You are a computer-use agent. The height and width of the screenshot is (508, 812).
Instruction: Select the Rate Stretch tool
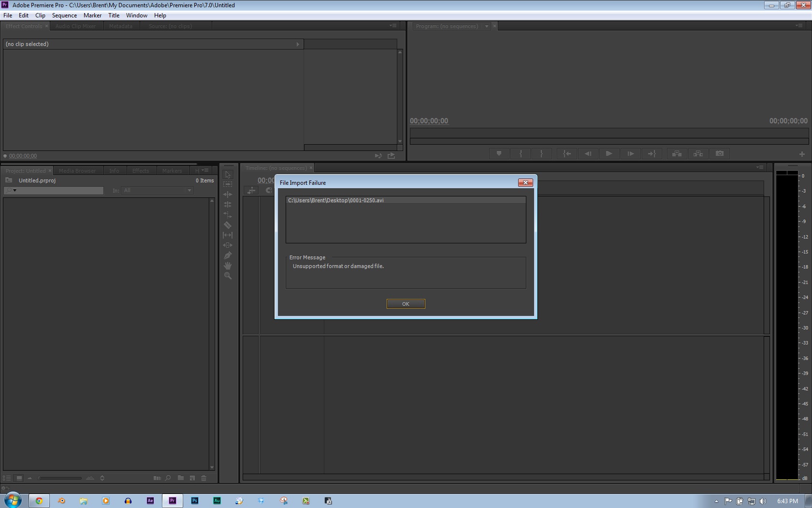[228, 215]
